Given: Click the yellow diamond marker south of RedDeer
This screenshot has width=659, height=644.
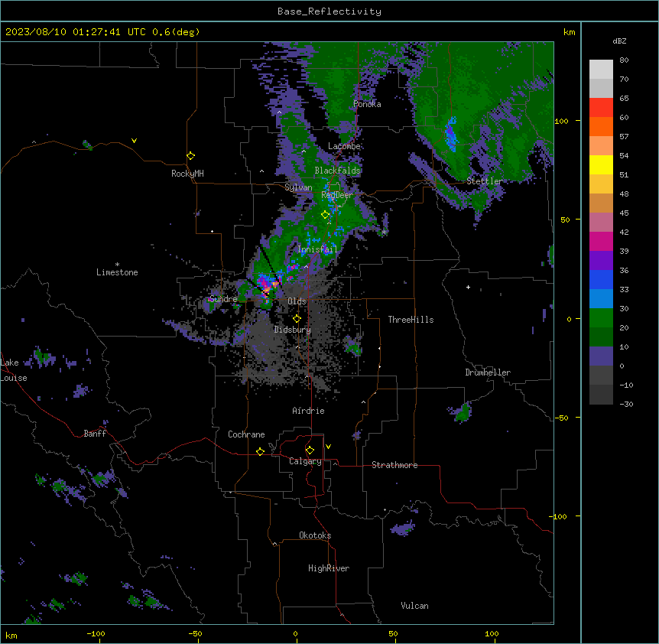Looking at the screenshot, I should (x=326, y=215).
